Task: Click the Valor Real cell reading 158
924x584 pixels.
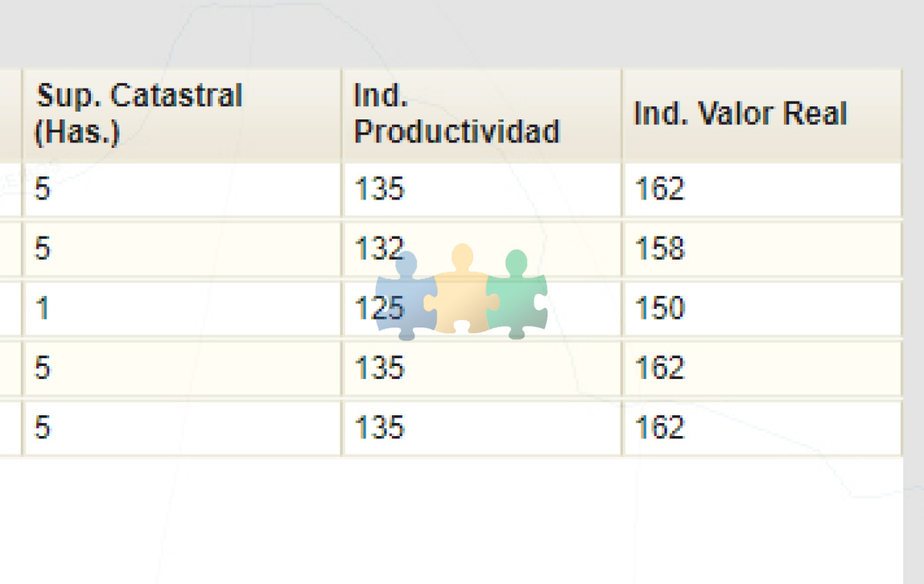Action: point(762,249)
